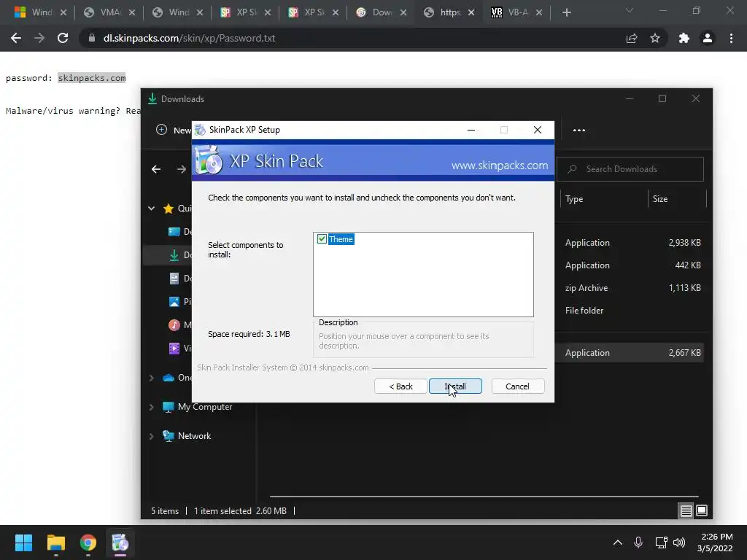Collapse the Quick access tree node
The width and height of the screenshot is (747, 560).
[x=152, y=208]
